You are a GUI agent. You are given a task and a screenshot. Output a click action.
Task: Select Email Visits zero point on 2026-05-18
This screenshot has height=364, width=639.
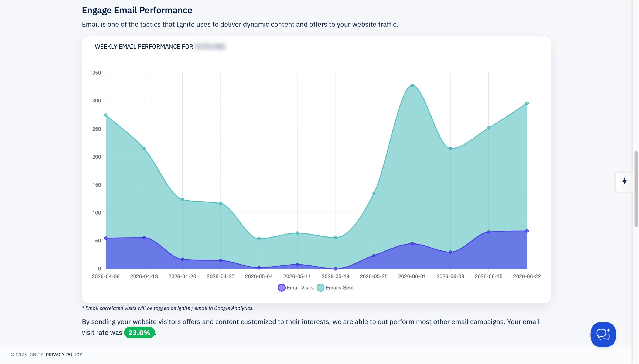(336, 269)
